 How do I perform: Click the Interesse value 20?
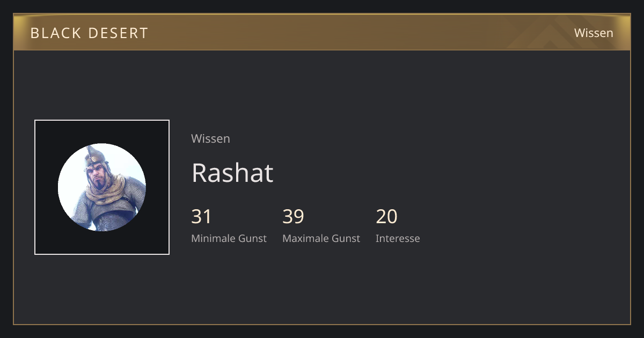coord(386,216)
